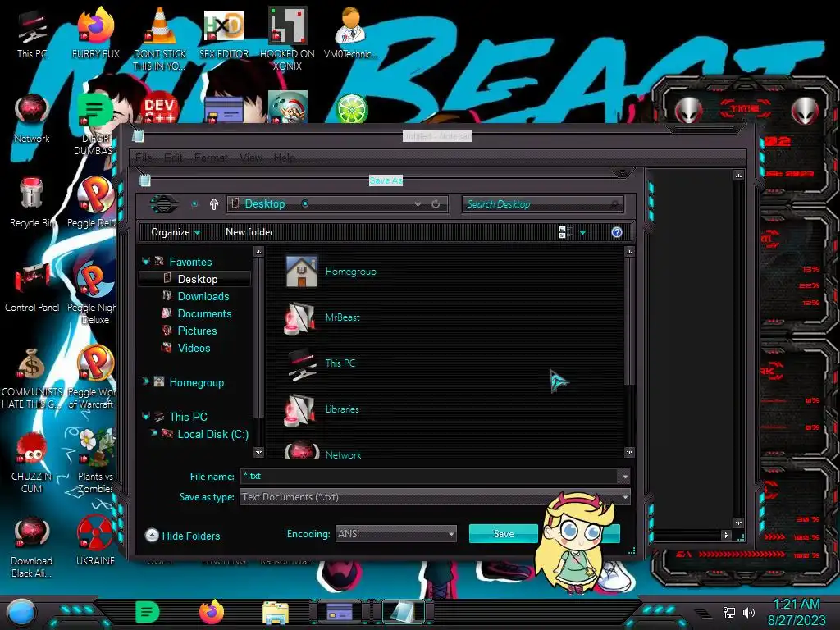Open the Save As help question icon
Screen dimensions: 840x630
(617, 232)
